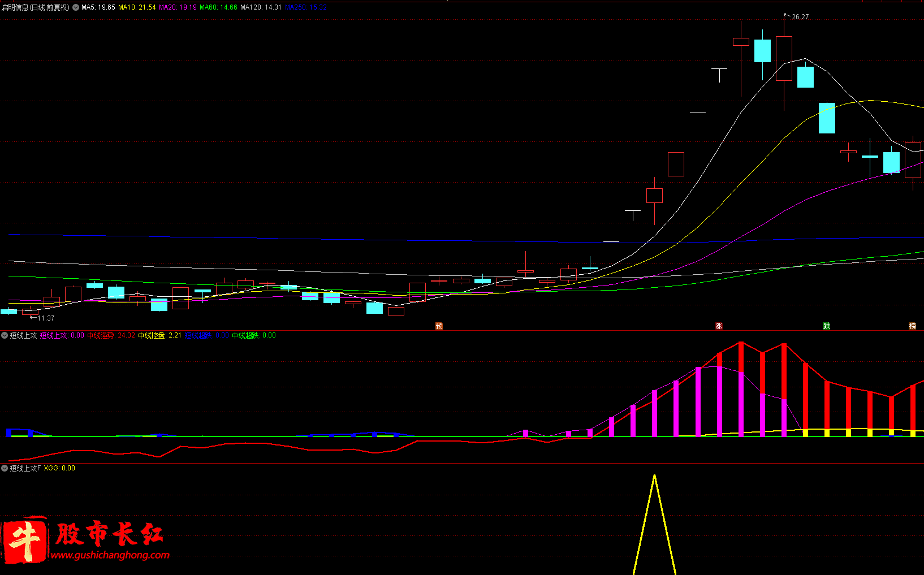Image resolution: width=924 pixels, height=575 pixels.
Task: Click the red 涨 event marker
Action: pyautogui.click(x=719, y=326)
